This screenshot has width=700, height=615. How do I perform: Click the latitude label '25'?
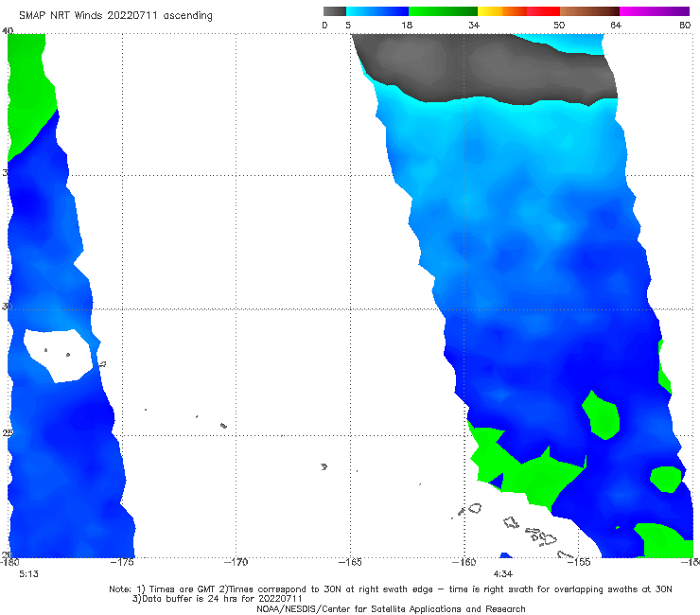pyautogui.click(x=8, y=432)
